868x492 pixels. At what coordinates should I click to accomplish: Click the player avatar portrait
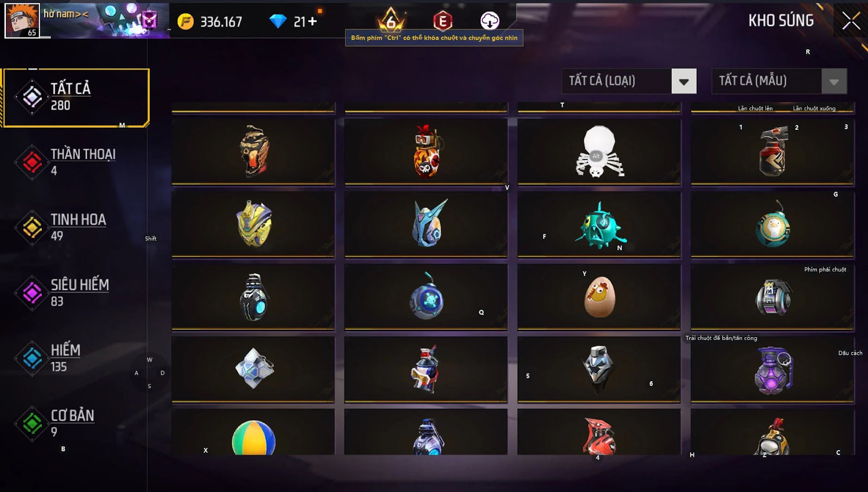click(22, 21)
